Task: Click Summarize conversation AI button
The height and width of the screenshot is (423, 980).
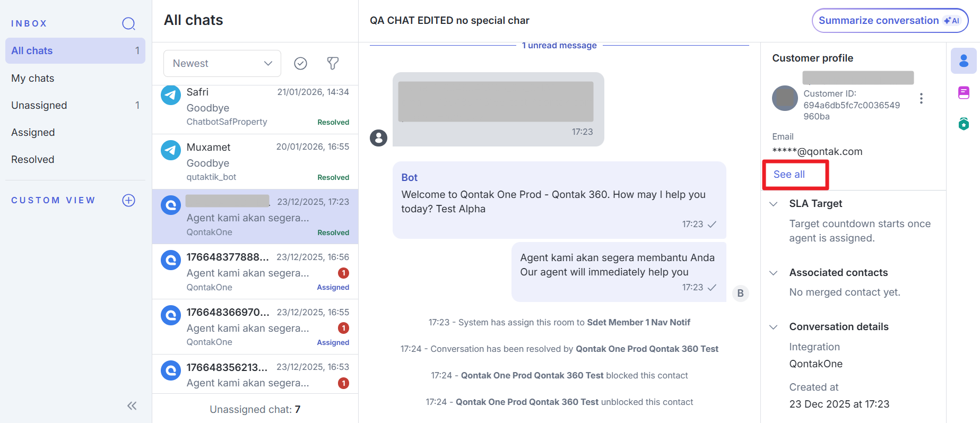Action: pyautogui.click(x=890, y=21)
